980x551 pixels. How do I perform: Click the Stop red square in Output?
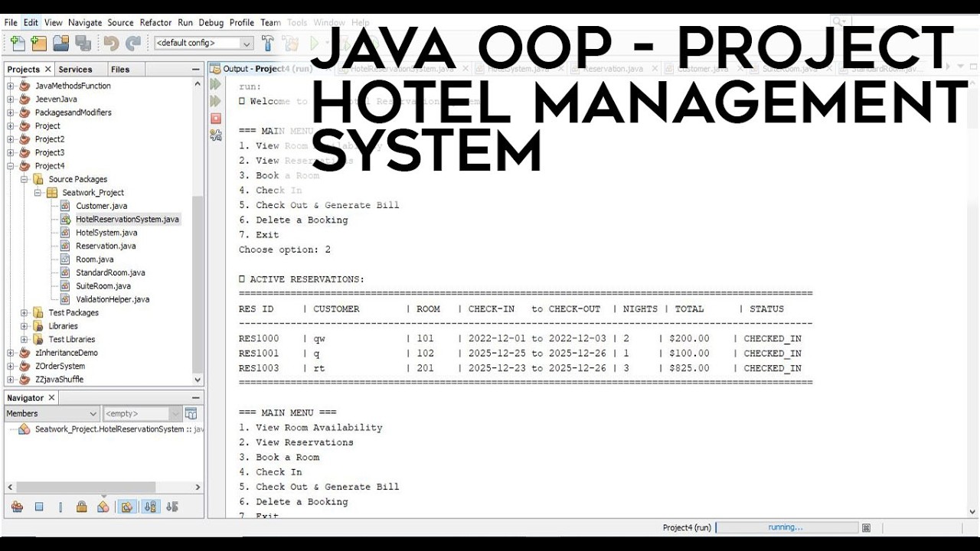216,118
